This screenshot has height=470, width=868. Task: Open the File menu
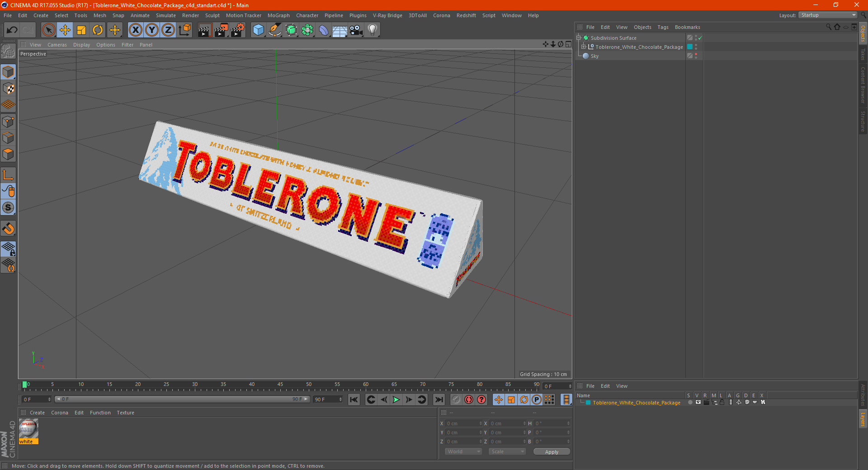coord(8,15)
